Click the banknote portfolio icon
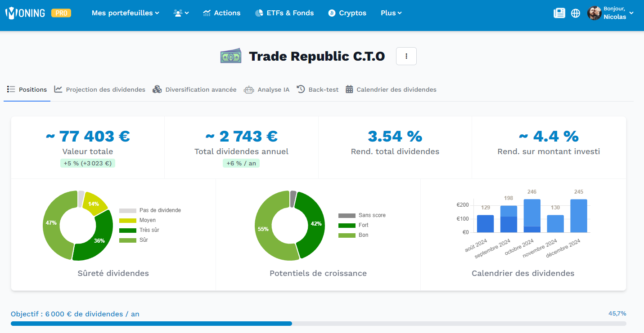Viewport: 644px width, 333px height. click(231, 56)
